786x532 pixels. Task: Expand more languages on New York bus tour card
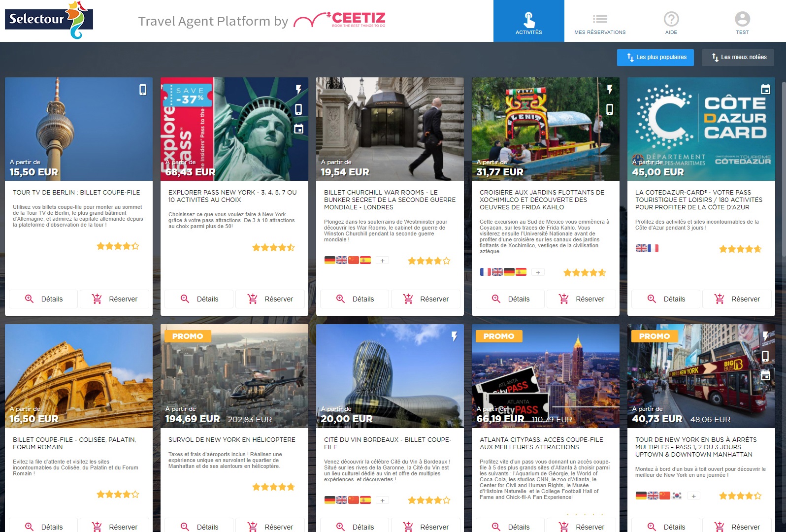pos(693,496)
